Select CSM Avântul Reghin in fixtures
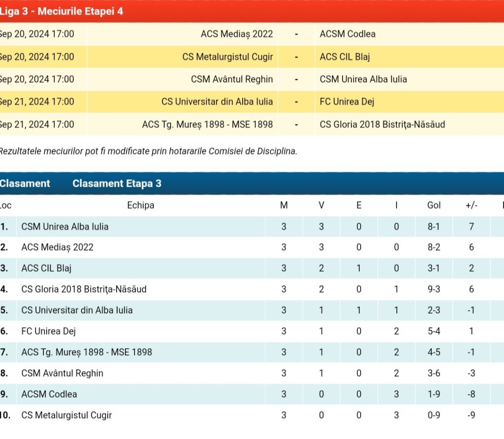 [x=232, y=79]
